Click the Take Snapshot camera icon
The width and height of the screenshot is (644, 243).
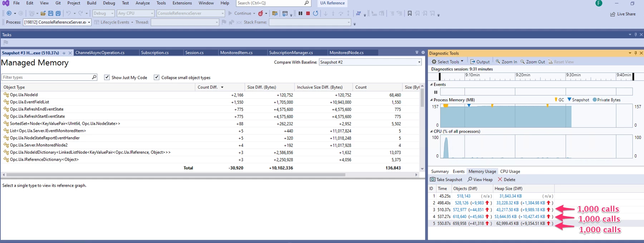coord(433,179)
